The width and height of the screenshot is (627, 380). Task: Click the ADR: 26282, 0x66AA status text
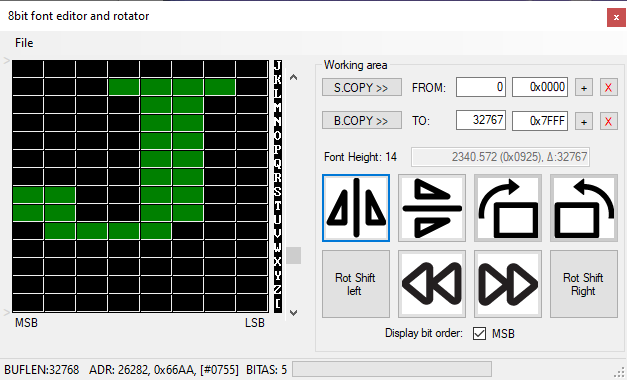pos(164,370)
